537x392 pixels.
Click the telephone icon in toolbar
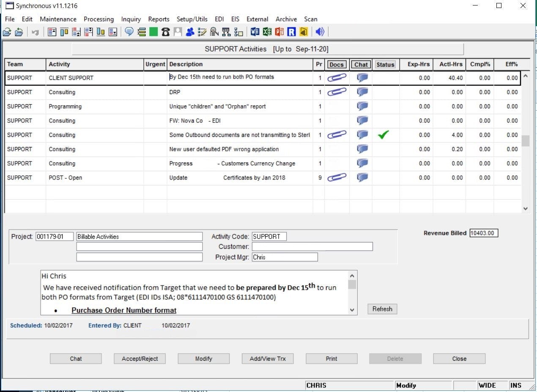tap(165, 32)
